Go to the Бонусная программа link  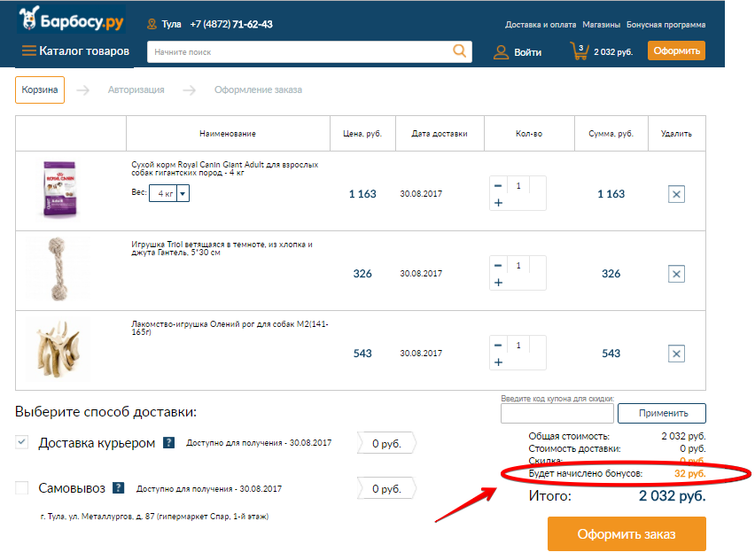[x=665, y=25]
